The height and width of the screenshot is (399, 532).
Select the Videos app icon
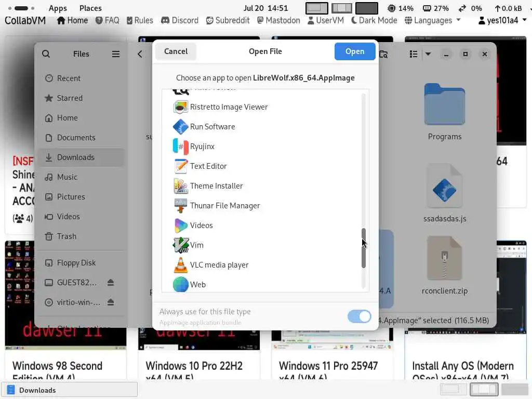180,225
